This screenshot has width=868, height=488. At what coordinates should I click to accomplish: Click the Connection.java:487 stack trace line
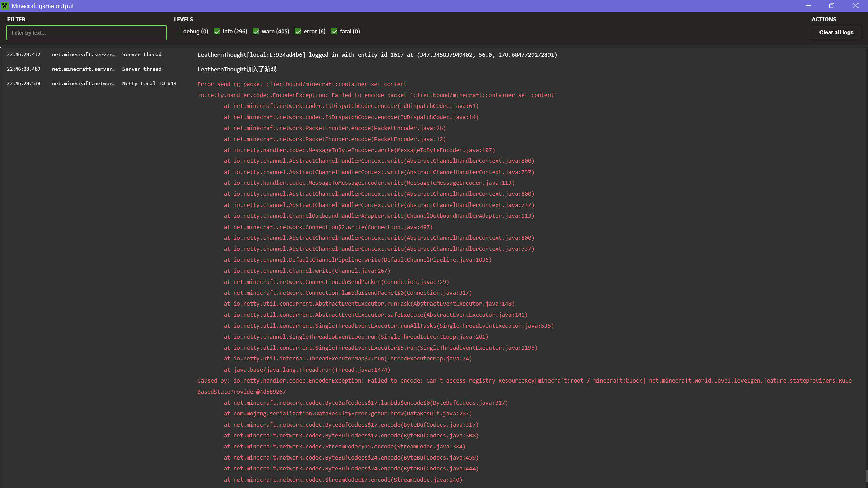[328, 227]
